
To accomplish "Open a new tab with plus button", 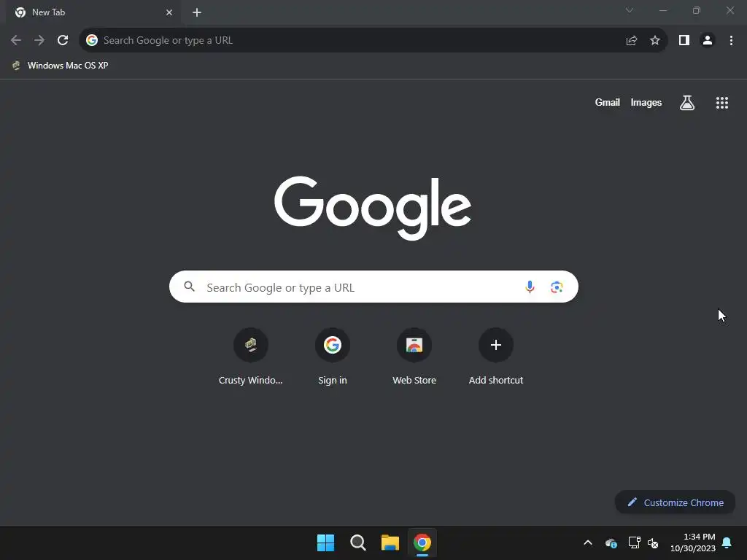I will point(197,12).
